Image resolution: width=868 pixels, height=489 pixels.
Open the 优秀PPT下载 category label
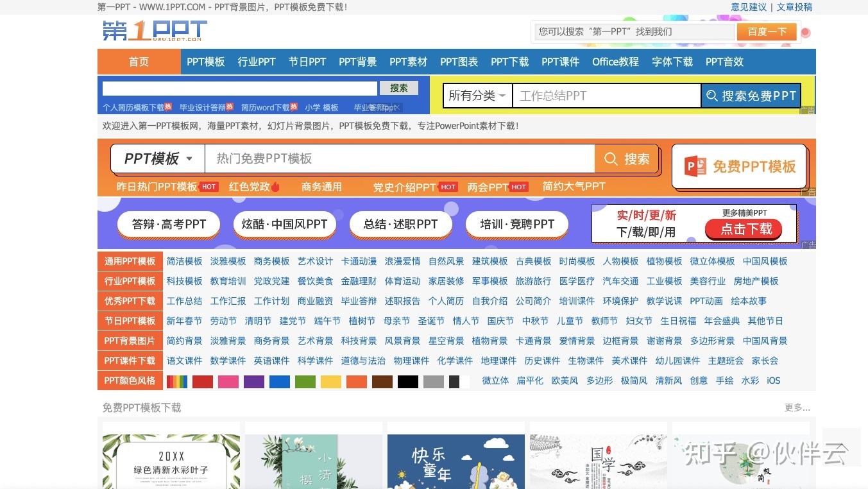coord(130,301)
